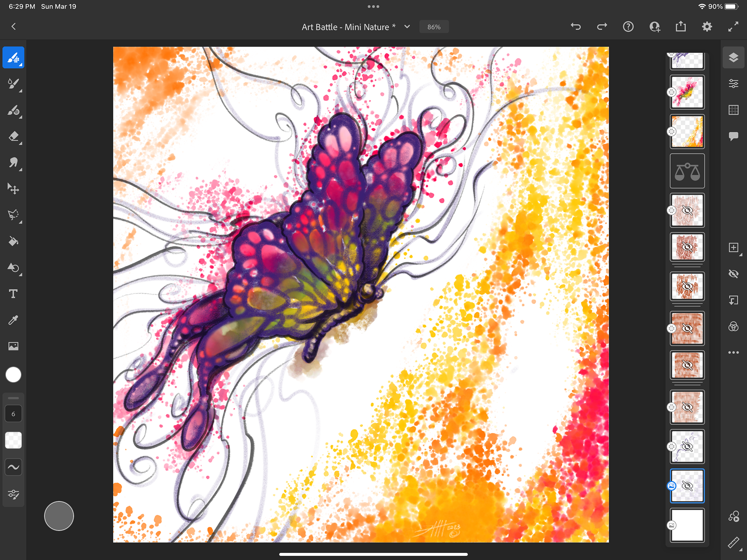Open the white color chip
Viewport: 747px width, 560px height.
[x=14, y=375]
